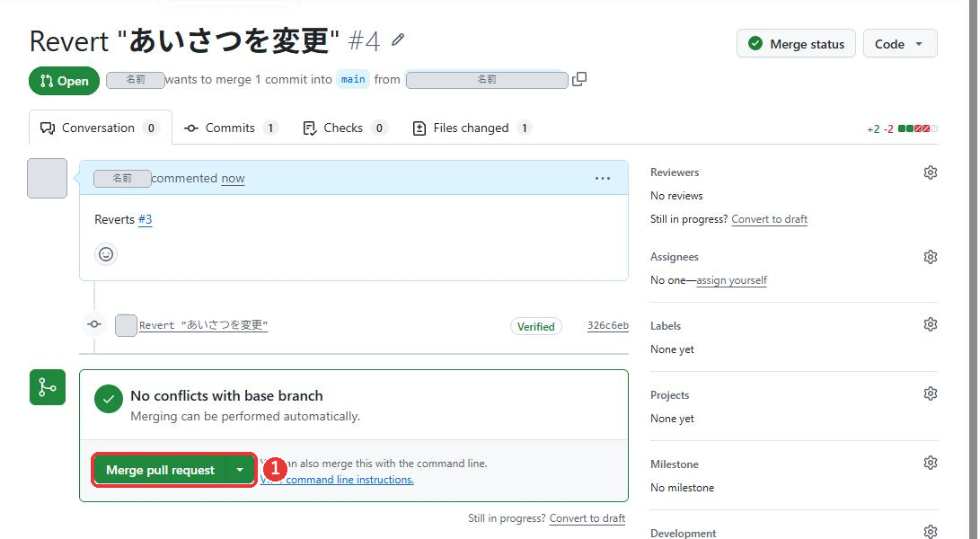The width and height of the screenshot is (980, 539).
Task: Click the green check status icon
Action: click(109, 400)
